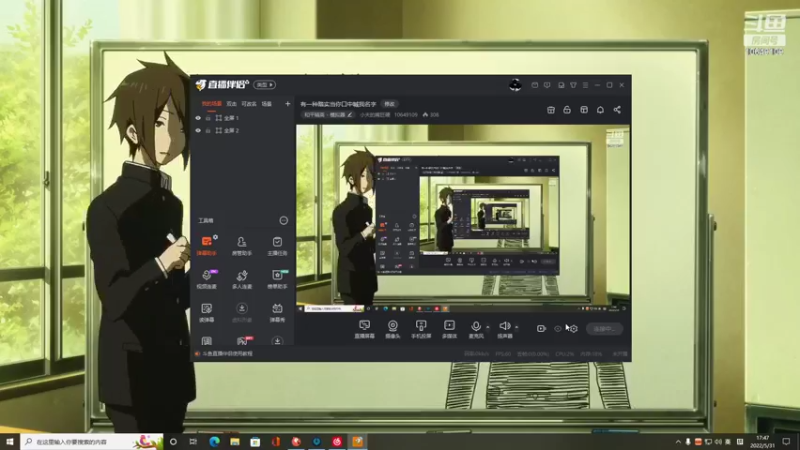Show hidden system tray icons
Screen dimensions: 800x450
678,442
